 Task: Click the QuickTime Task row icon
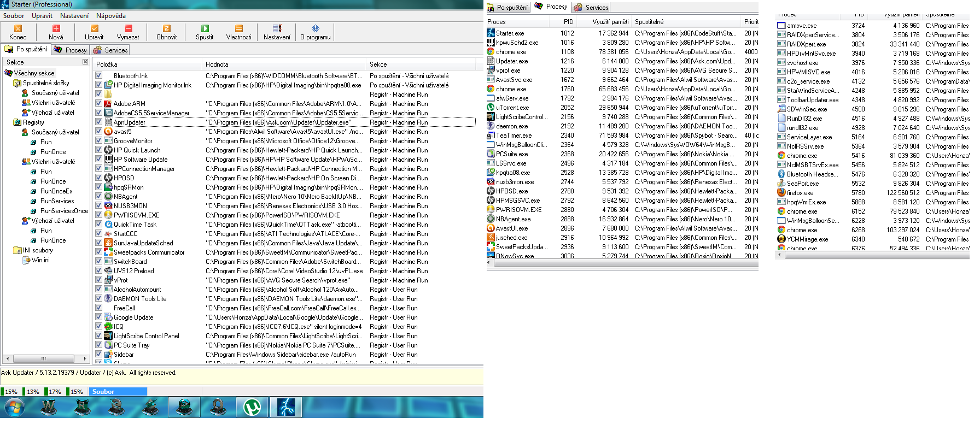click(x=108, y=224)
